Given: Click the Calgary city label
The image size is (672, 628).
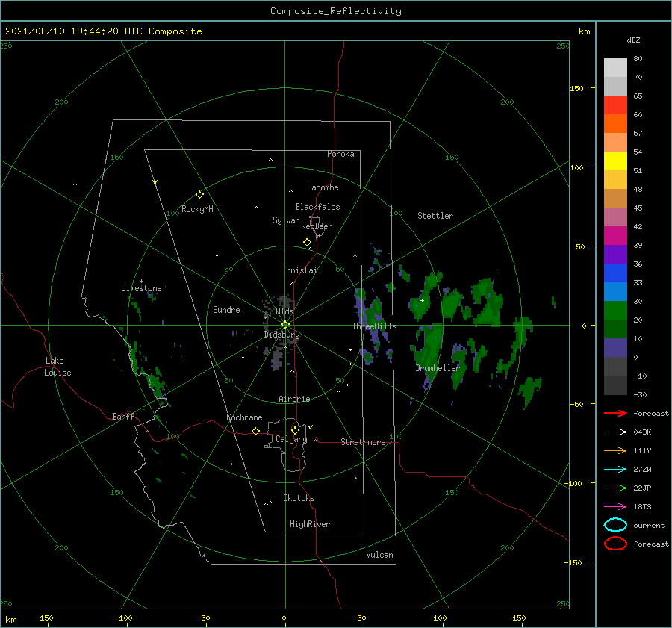Looking at the screenshot, I should click(x=291, y=439).
